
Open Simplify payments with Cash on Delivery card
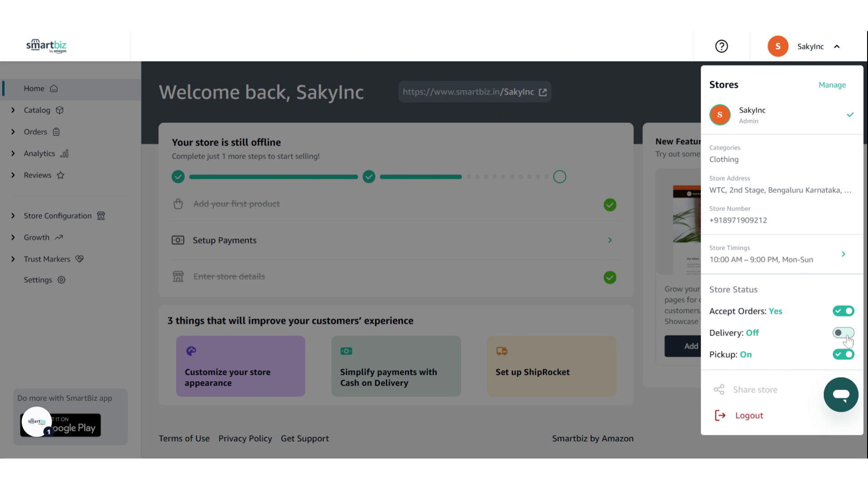(396, 366)
